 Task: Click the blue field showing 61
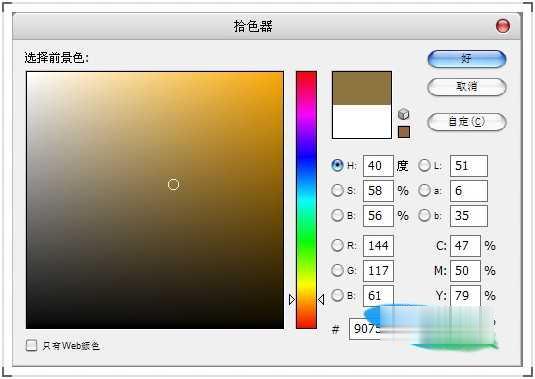[x=378, y=295]
